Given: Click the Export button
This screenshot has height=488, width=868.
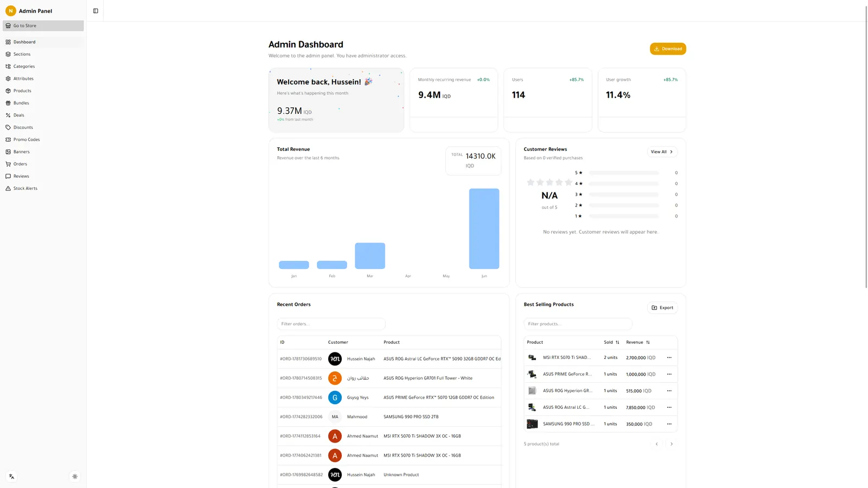Looking at the screenshot, I should tap(662, 307).
